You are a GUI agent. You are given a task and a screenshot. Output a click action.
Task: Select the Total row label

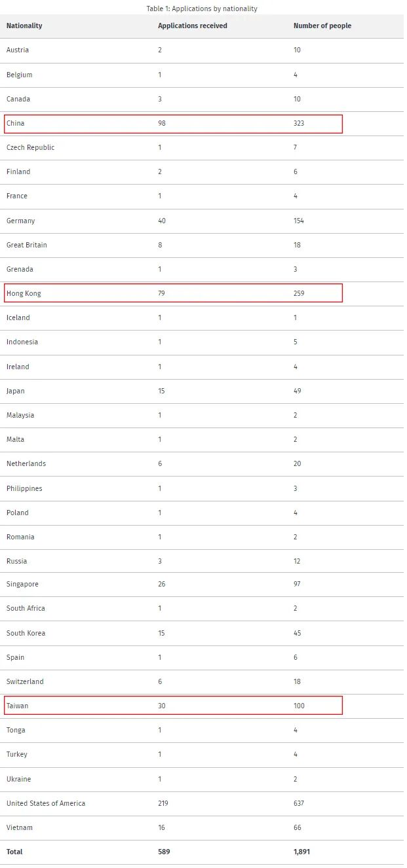click(14, 852)
